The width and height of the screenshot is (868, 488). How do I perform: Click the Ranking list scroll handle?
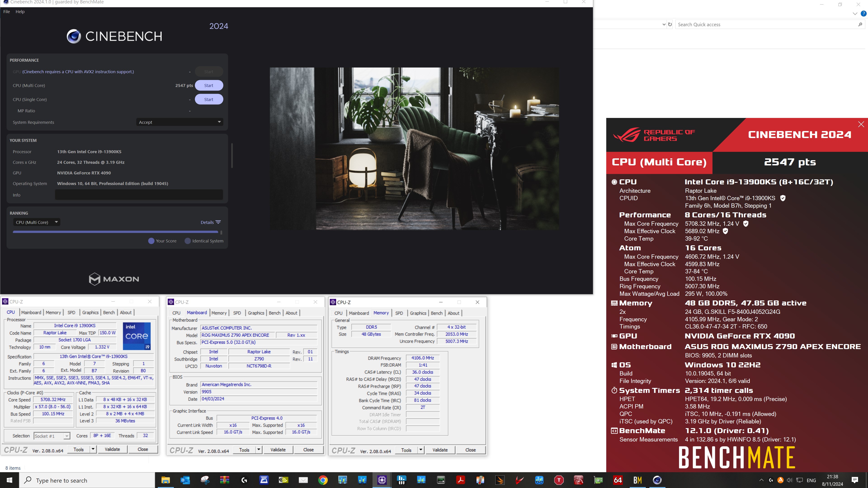point(221,232)
